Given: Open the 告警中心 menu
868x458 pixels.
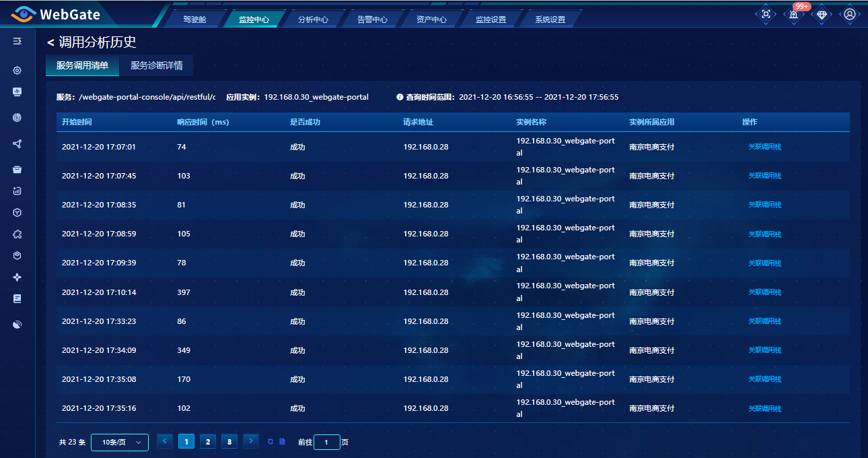Looking at the screenshot, I should pyautogui.click(x=372, y=20).
